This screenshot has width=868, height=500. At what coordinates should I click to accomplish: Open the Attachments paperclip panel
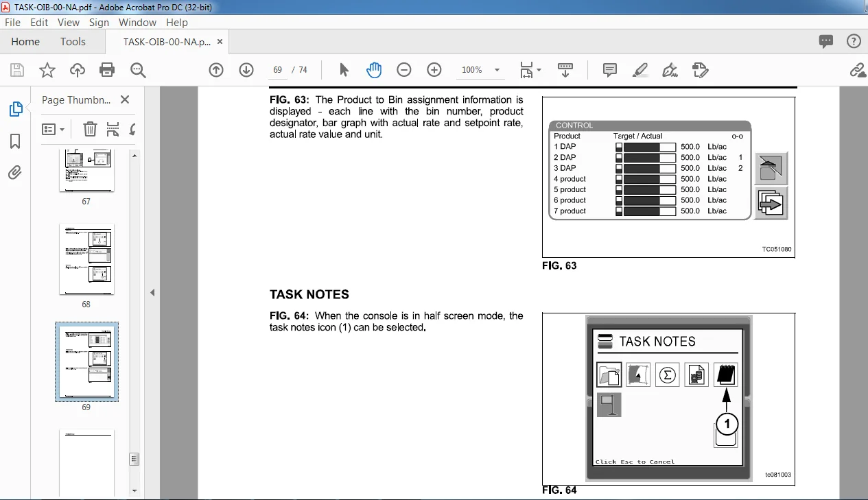point(15,172)
